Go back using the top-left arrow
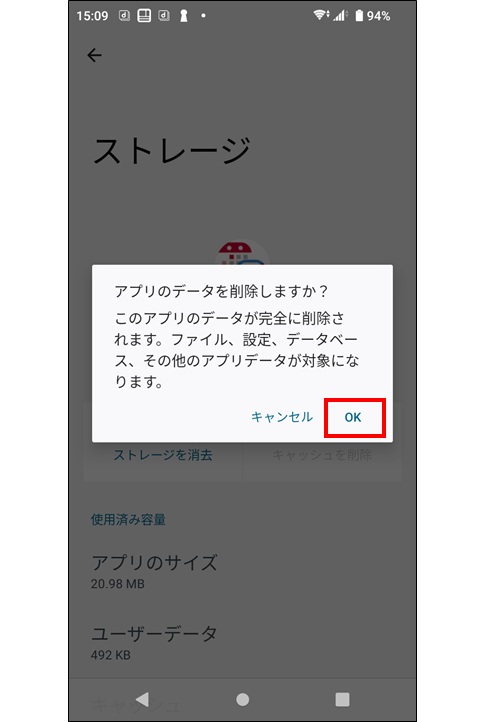Image resolution: width=496 pixels, height=722 pixels. (94, 55)
